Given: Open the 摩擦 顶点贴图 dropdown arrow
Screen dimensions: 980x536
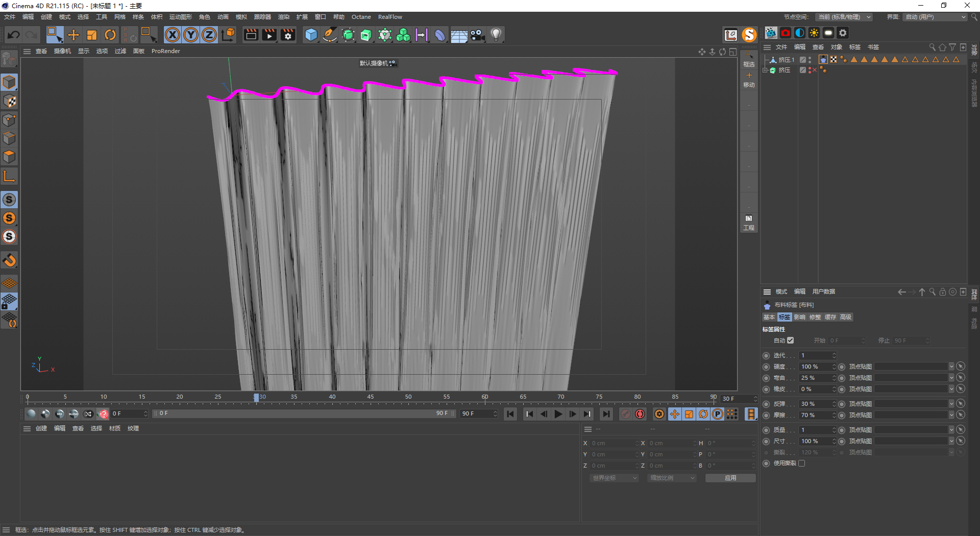Looking at the screenshot, I should [951, 415].
